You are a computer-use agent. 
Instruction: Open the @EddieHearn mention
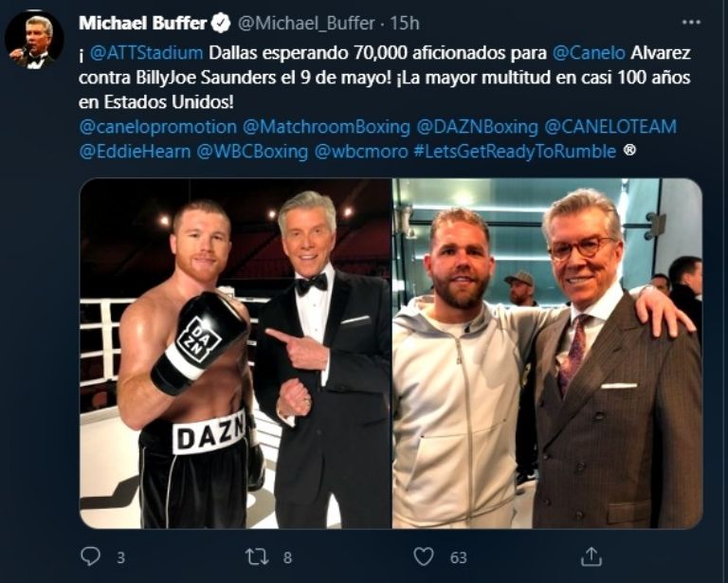[135, 152]
